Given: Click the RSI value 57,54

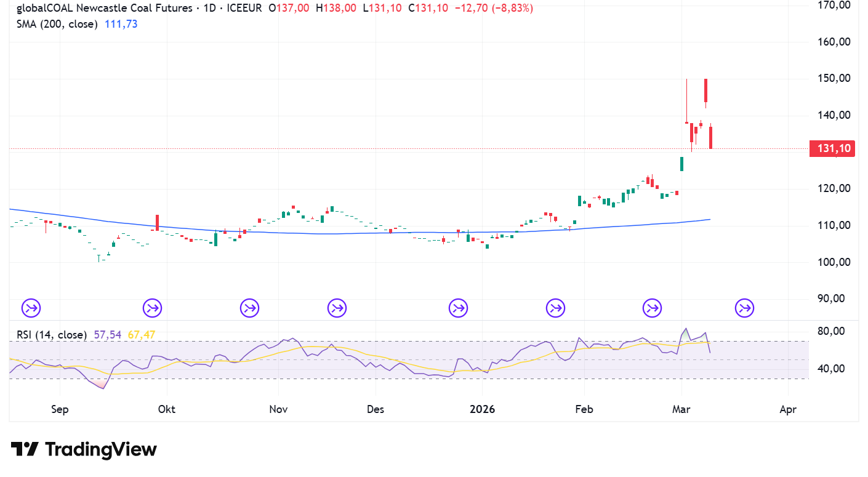Looking at the screenshot, I should coord(108,335).
